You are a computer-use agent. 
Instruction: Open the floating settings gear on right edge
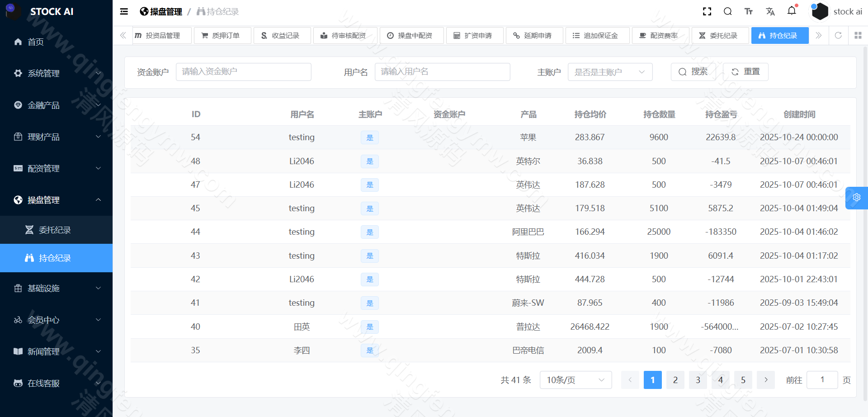point(856,198)
